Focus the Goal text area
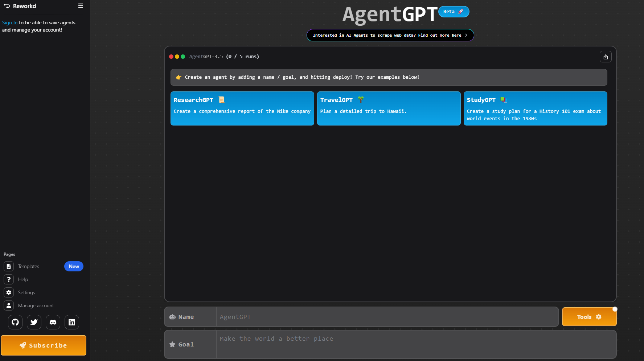The height and width of the screenshot is (361, 644). point(416,344)
